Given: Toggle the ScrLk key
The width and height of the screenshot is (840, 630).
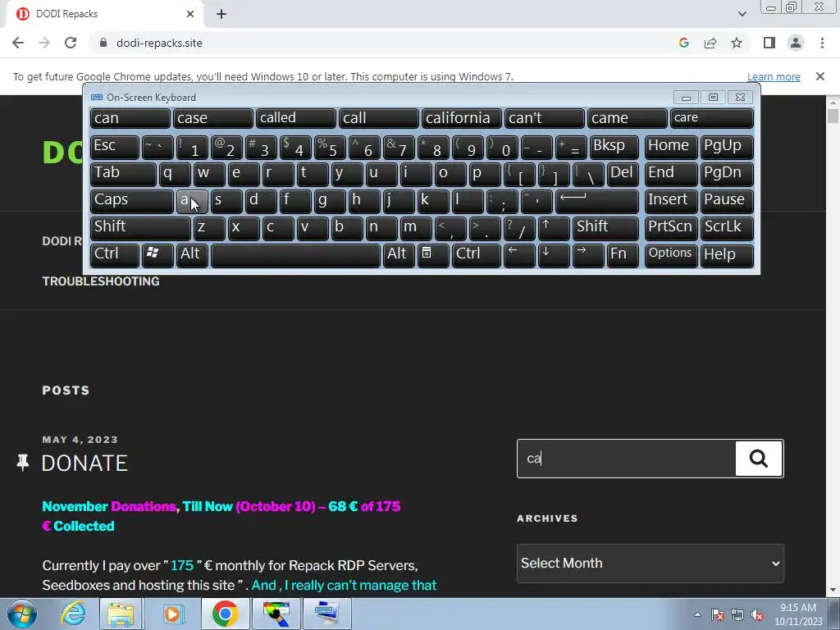Looking at the screenshot, I should pos(727,228).
